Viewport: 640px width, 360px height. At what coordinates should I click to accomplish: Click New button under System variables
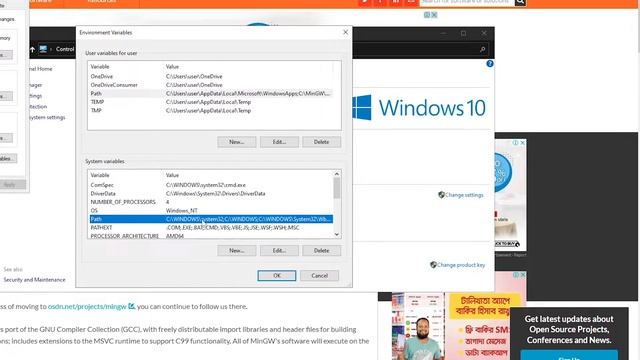237,251
